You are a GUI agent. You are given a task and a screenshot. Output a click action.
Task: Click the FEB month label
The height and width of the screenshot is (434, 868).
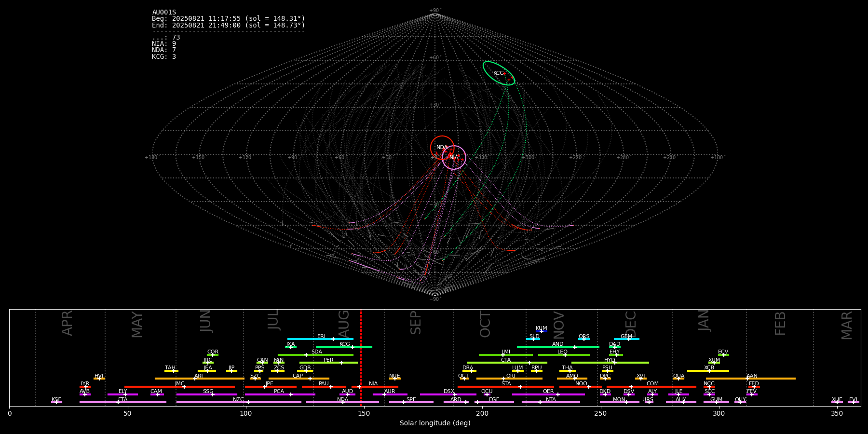(780, 324)
